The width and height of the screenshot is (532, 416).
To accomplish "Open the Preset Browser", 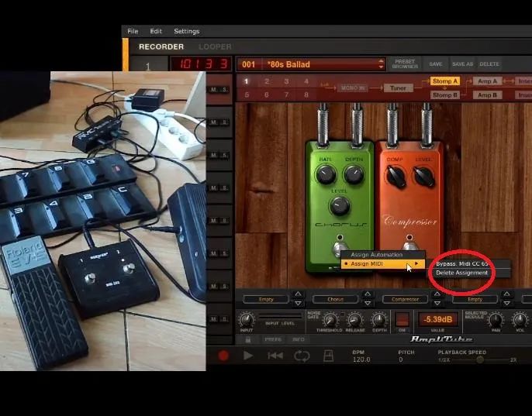I will point(405,64).
